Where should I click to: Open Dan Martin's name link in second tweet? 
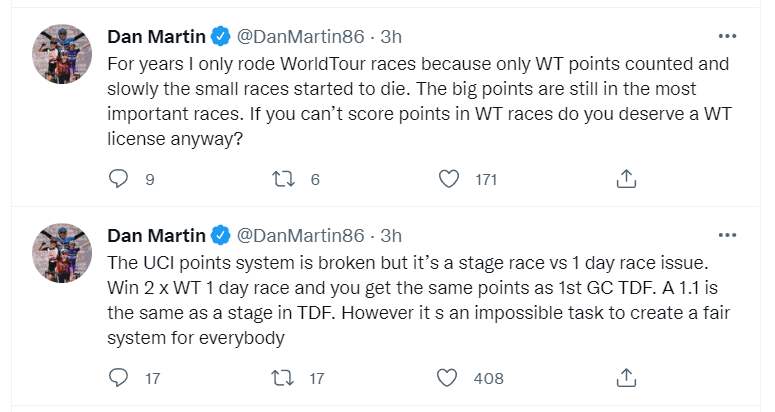pyautogui.click(x=155, y=237)
